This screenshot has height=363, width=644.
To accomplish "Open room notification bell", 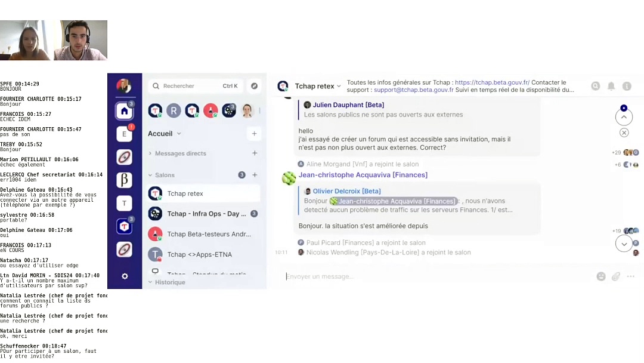I will pos(611,86).
